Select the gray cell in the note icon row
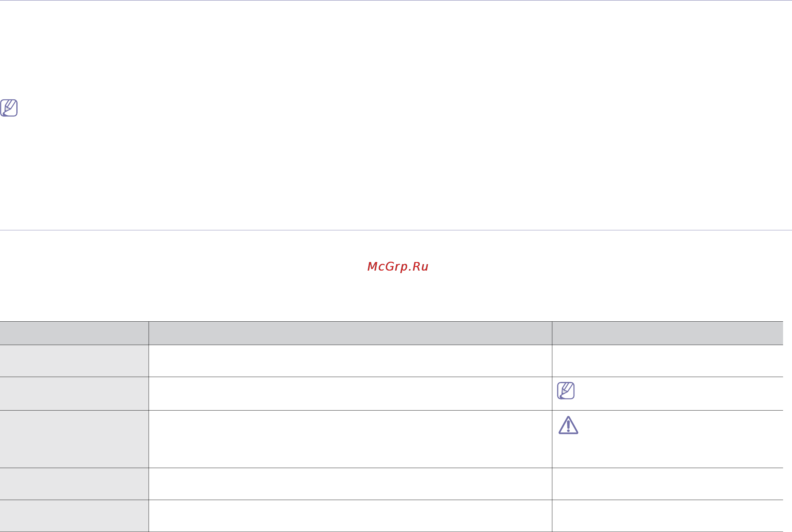This screenshot has width=792, height=532. coord(74,394)
